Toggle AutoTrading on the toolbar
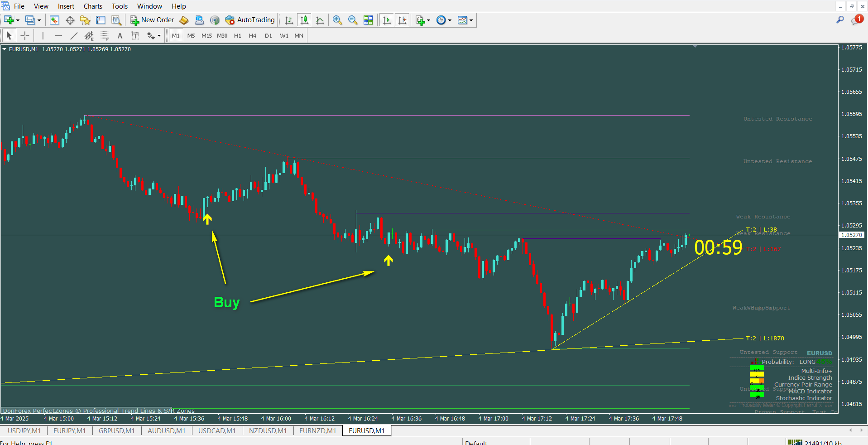This screenshot has width=868, height=445. 250,20
